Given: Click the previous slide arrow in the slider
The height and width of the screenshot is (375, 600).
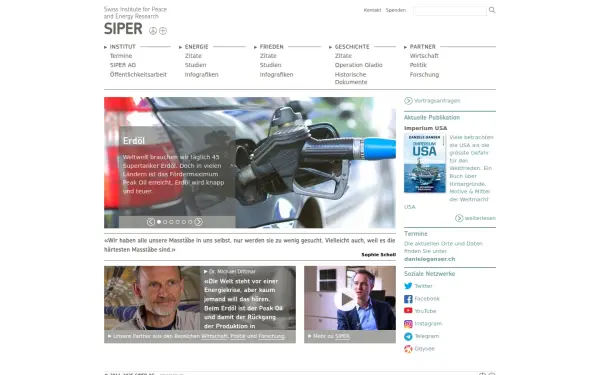Looking at the screenshot, I should 151,222.
